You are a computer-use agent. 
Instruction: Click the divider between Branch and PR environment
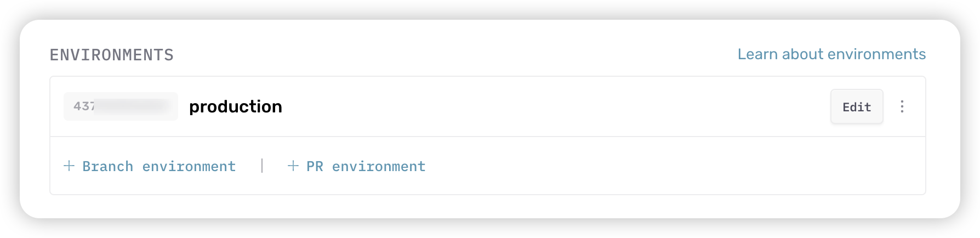[262, 166]
